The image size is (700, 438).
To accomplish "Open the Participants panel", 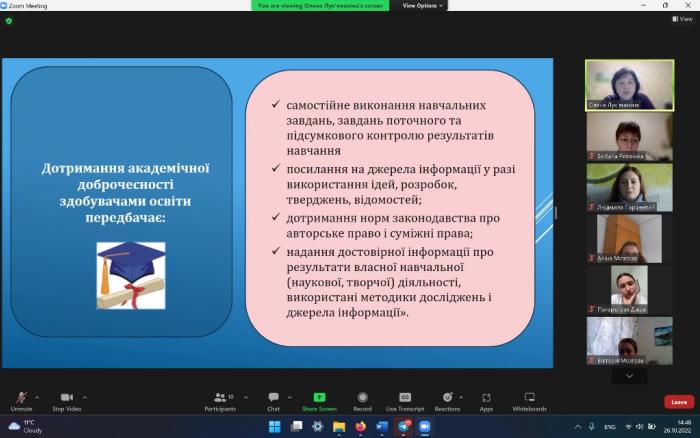I will coord(220,400).
